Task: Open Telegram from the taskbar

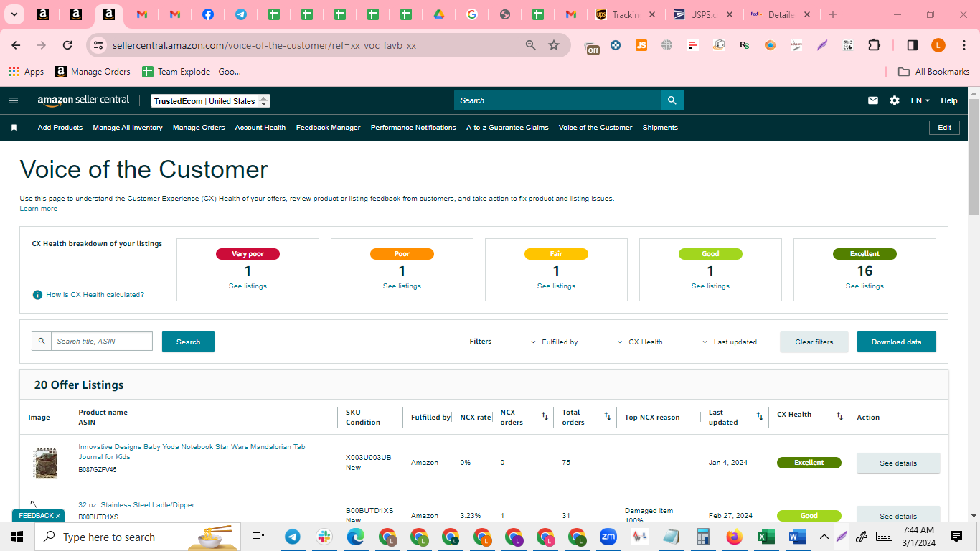Action: [x=293, y=537]
